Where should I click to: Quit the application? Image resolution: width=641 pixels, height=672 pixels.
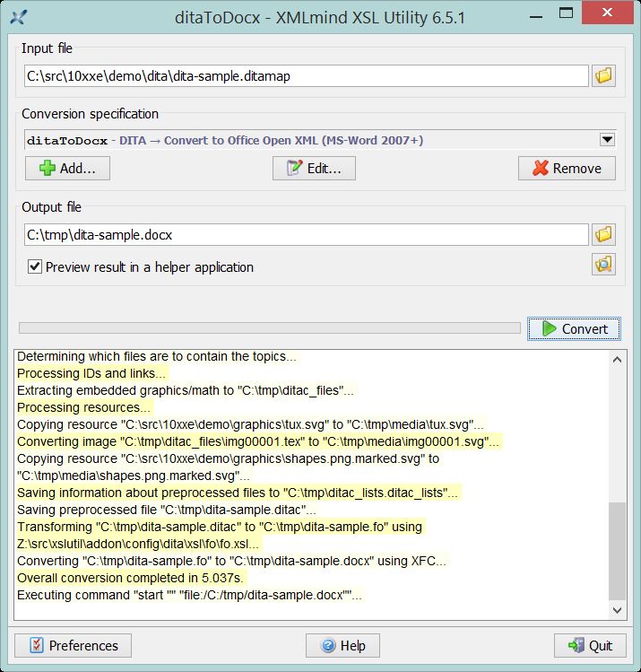pos(590,645)
